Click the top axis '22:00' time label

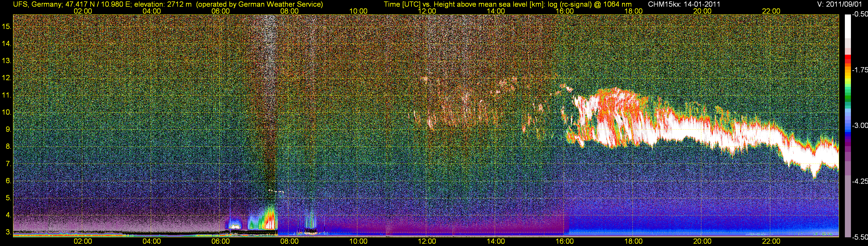pos(771,11)
